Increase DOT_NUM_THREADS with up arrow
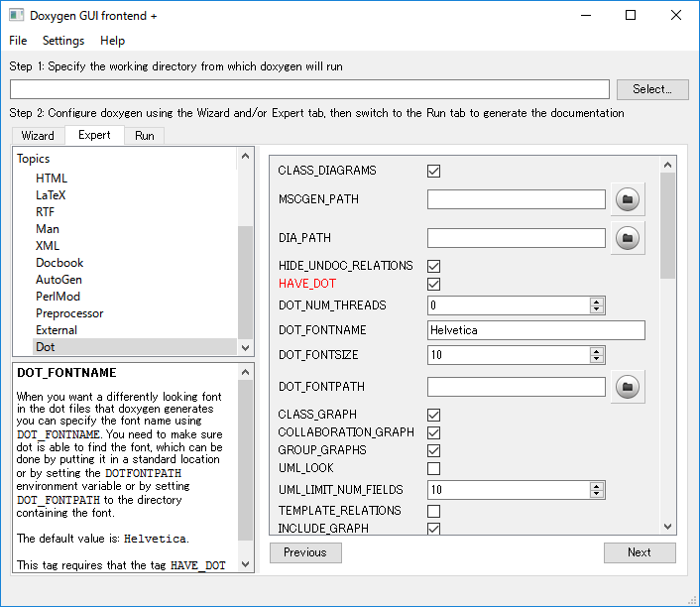 597,302
